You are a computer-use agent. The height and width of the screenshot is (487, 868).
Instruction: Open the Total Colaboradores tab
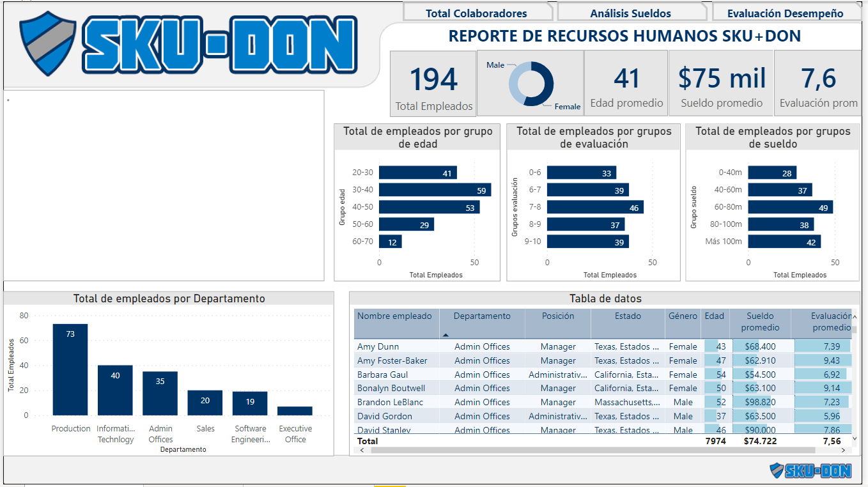477,13
